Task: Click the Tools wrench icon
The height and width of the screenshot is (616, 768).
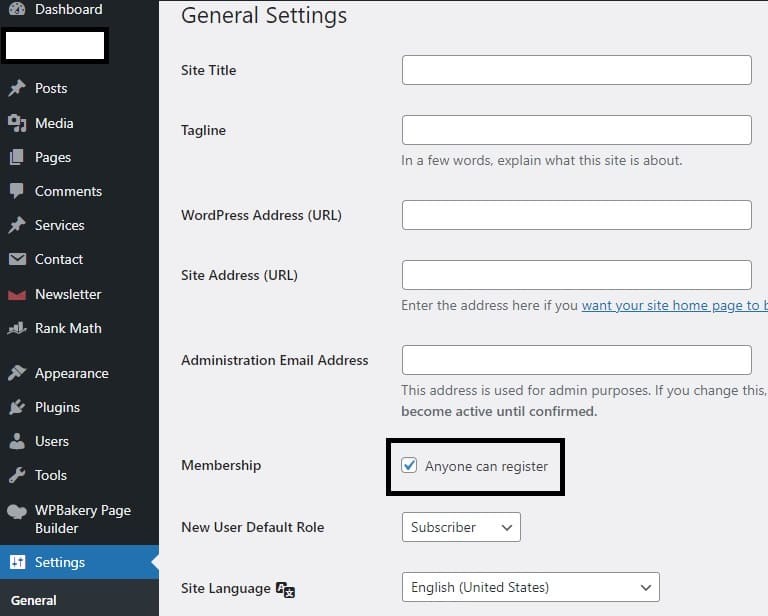Action: (x=16, y=475)
